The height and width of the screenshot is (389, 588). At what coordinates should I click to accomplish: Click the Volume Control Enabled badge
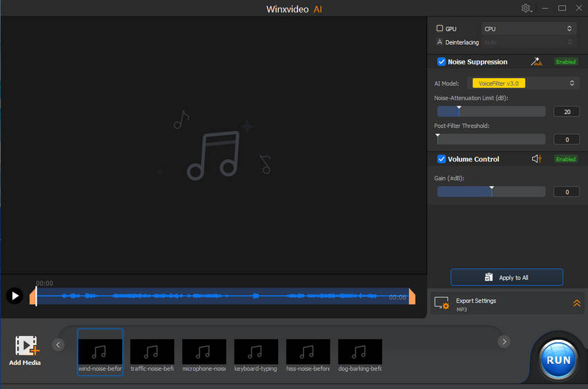565,159
